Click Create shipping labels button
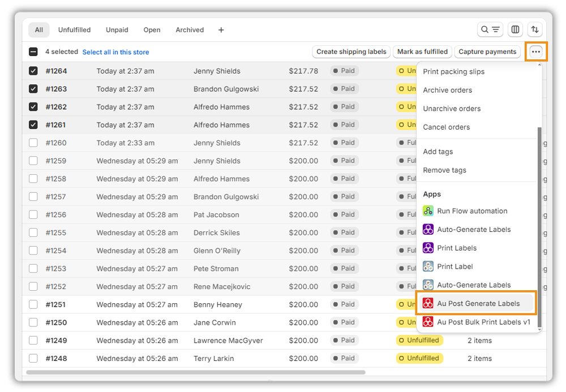 (x=351, y=51)
